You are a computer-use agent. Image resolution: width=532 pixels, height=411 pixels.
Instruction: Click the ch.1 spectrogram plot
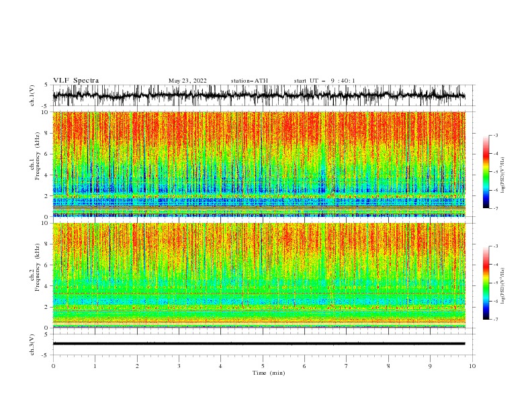(259, 164)
